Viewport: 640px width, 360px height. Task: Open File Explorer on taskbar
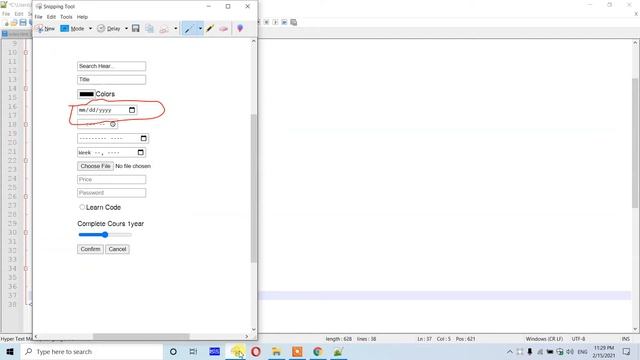tap(276, 351)
